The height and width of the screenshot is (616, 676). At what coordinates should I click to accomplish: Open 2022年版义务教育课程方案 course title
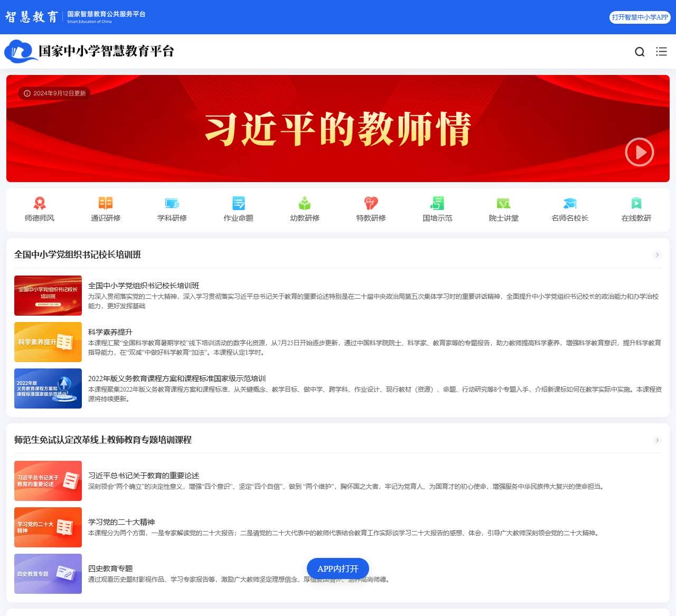tap(177, 378)
